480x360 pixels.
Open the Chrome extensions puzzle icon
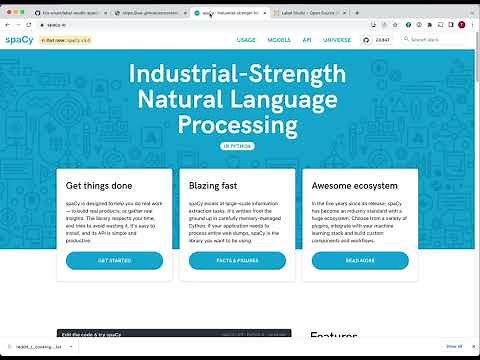pyautogui.click(x=430, y=25)
